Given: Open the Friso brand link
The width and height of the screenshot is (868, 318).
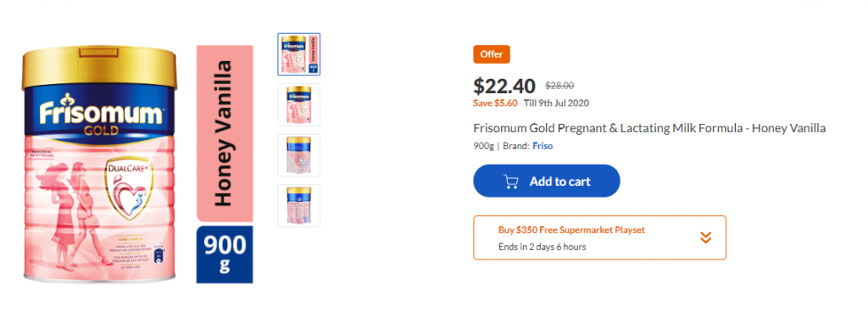Looking at the screenshot, I should (542, 146).
